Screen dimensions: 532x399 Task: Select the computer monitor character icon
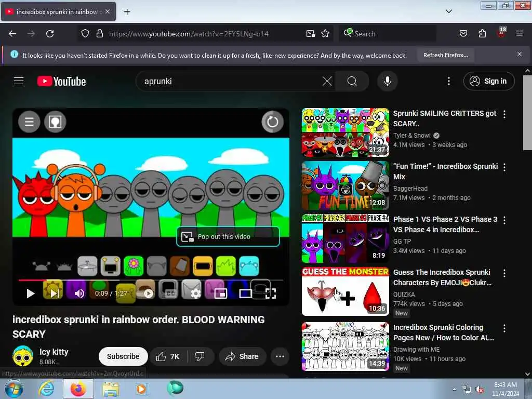point(110,266)
